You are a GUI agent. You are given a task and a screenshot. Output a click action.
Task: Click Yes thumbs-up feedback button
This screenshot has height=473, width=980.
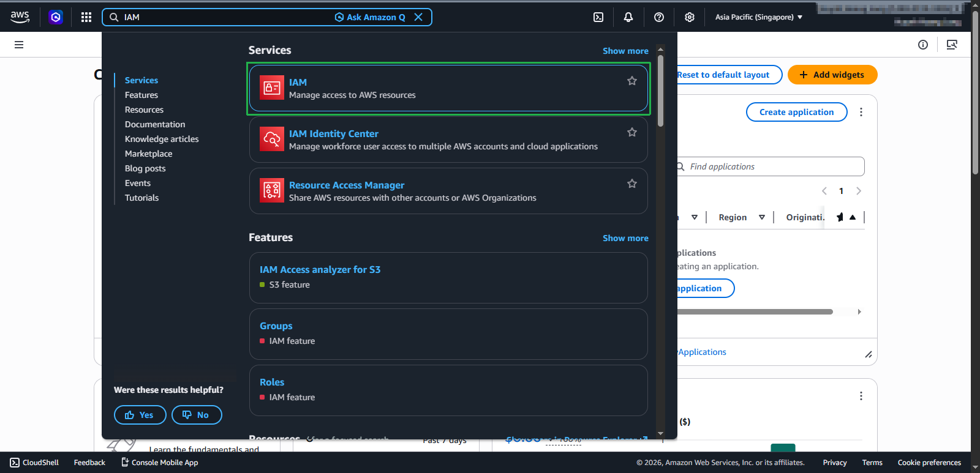140,415
